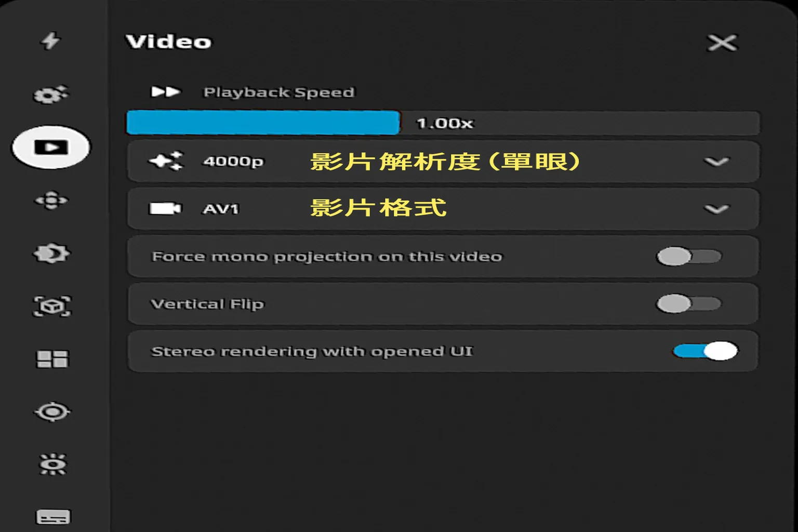Open the brightness sun sidebar icon
The width and height of the screenshot is (798, 532).
52,464
